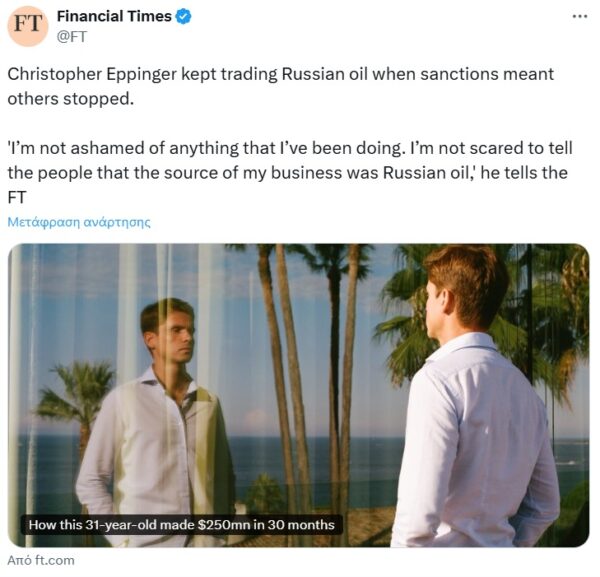The height and width of the screenshot is (577, 600).
Task: Open the Από ft.com source link
Action: [x=41, y=560]
